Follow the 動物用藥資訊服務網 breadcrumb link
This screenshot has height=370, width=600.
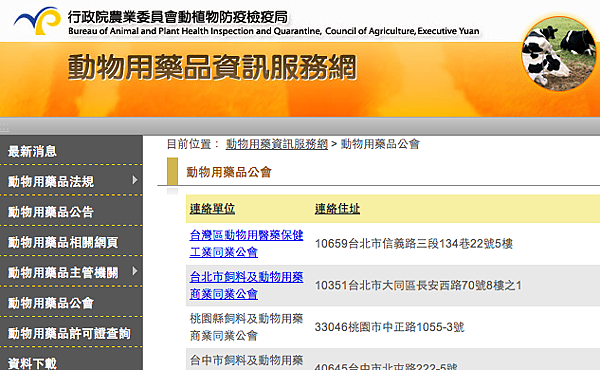pos(277,144)
